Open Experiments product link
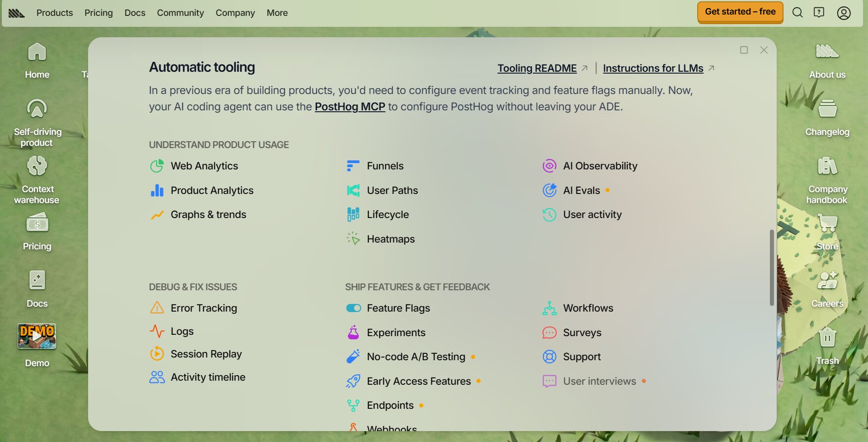 point(386,333)
